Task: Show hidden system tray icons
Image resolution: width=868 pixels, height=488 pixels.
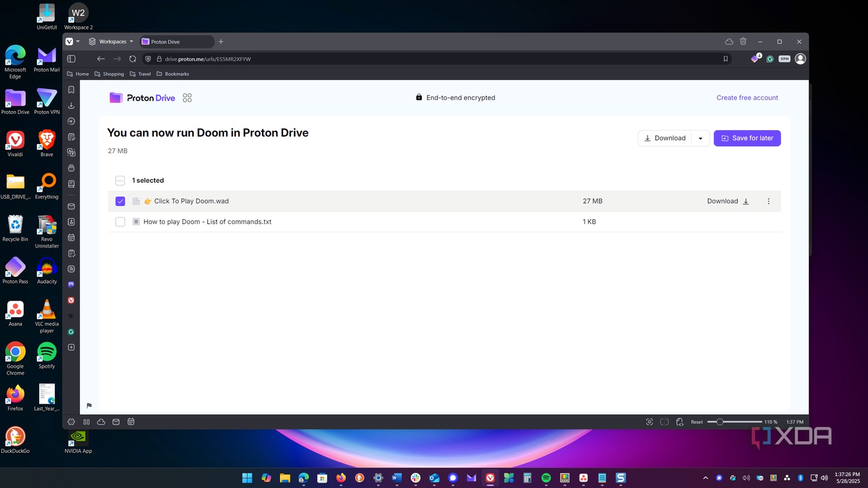Action: point(705,478)
